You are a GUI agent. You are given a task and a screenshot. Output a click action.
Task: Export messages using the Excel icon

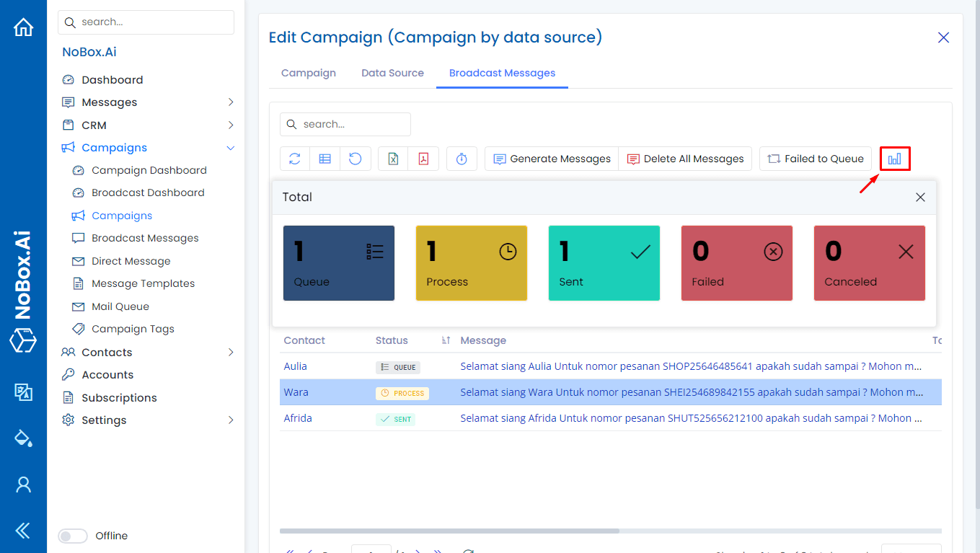click(393, 158)
